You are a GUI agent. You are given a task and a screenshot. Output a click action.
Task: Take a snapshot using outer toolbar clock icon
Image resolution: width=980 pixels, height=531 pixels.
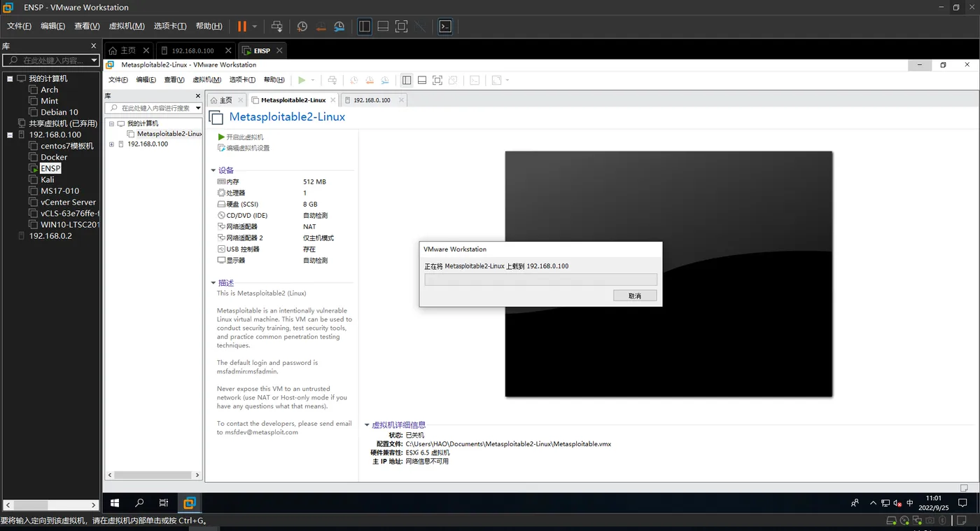(302, 27)
